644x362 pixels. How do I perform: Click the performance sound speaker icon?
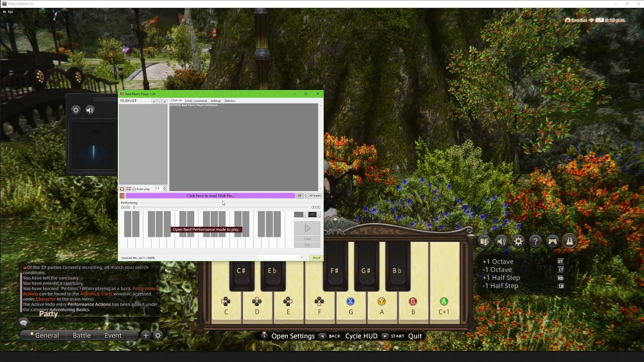point(501,241)
